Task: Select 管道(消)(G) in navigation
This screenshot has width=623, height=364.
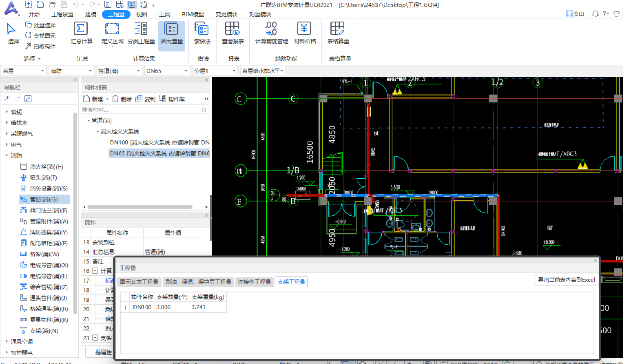Action: click(x=44, y=200)
